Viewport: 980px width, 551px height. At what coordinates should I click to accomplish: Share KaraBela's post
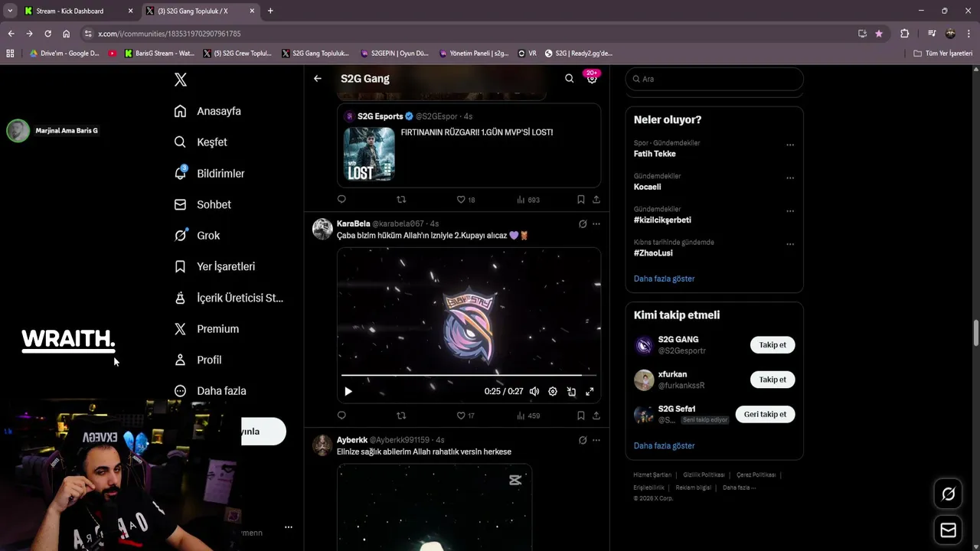click(x=596, y=416)
